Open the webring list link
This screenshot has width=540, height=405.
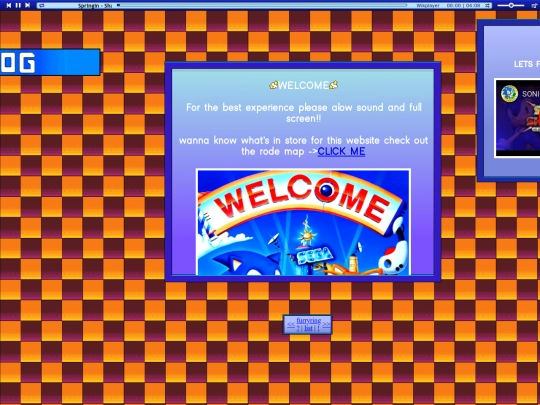tap(308, 328)
